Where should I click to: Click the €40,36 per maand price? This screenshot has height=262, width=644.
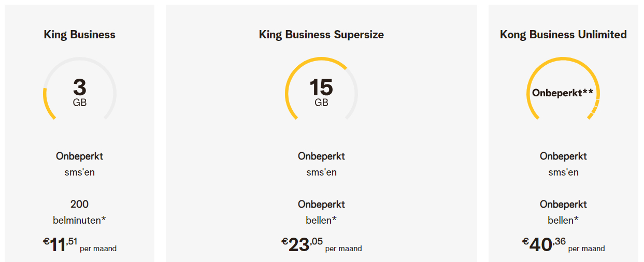563,244
